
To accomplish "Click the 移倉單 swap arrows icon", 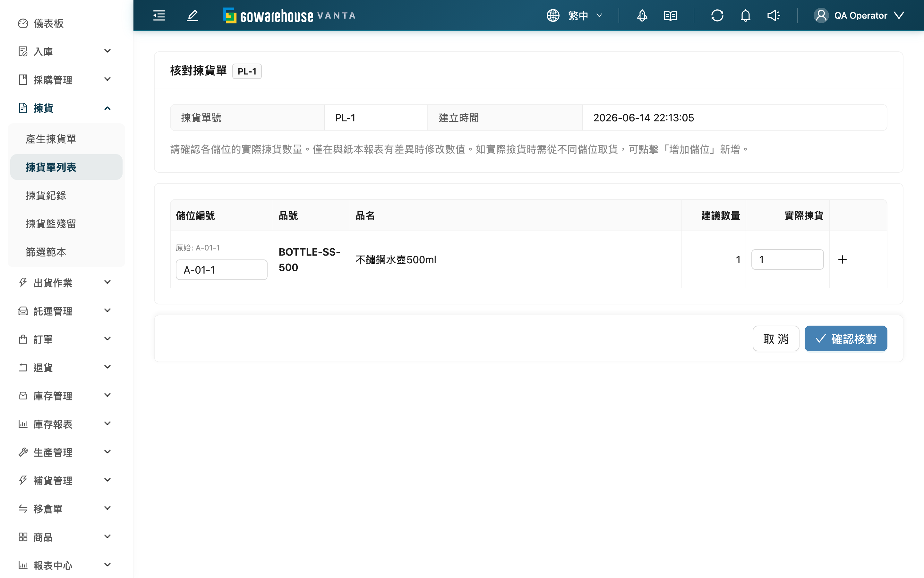I will [23, 509].
